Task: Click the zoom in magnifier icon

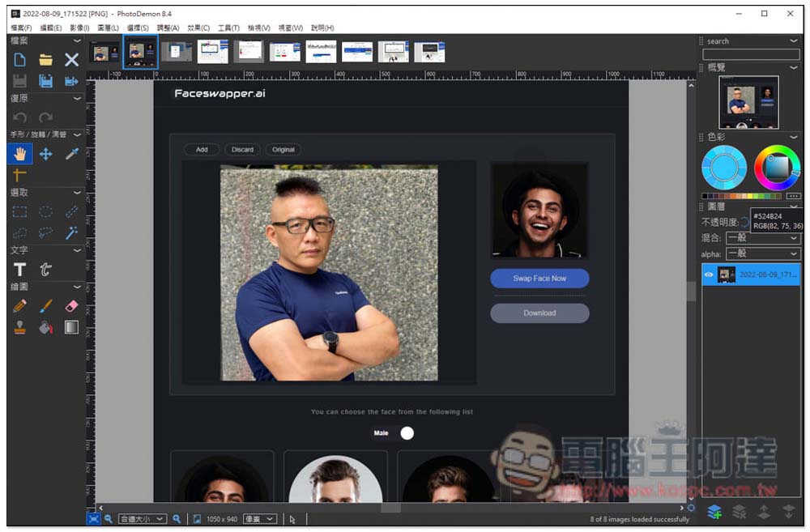Action: pos(177,518)
